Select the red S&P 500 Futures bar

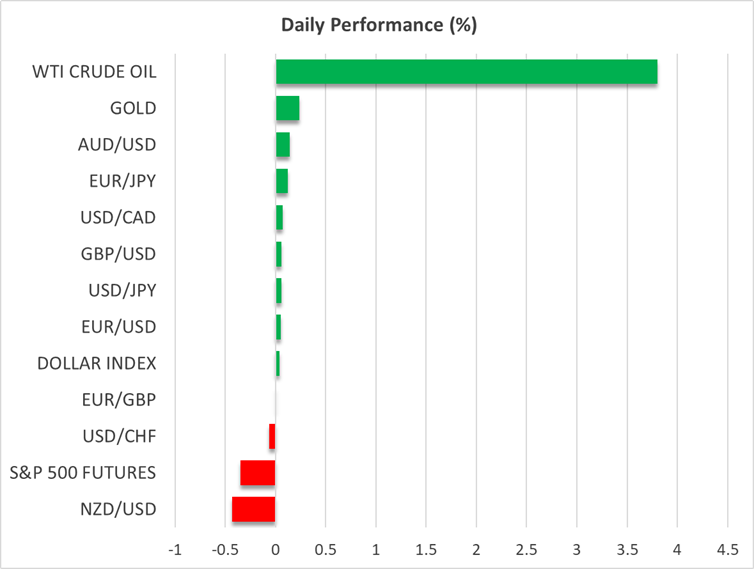[x=257, y=473]
